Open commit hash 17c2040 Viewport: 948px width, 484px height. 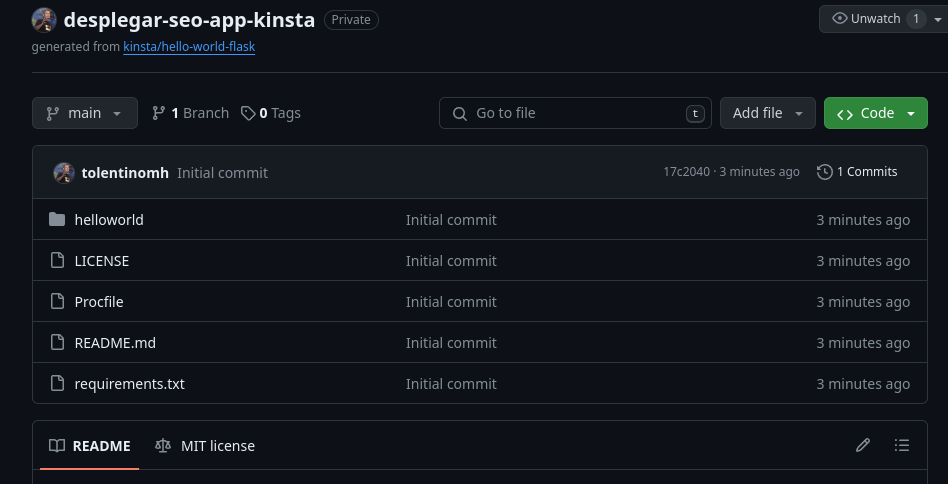[x=686, y=172]
